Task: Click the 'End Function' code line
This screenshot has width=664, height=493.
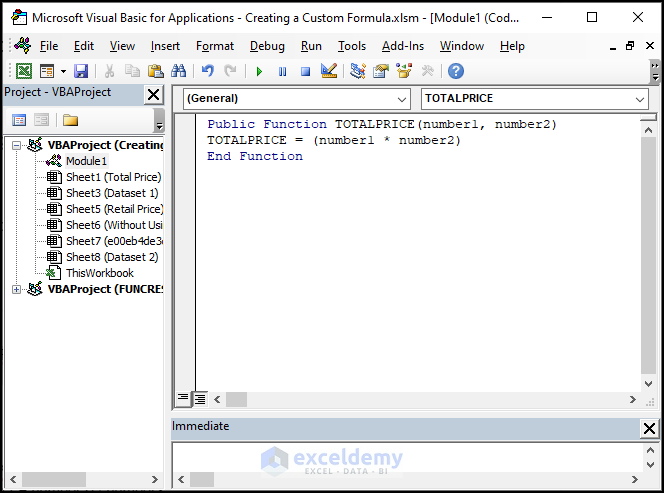Action: 255,156
